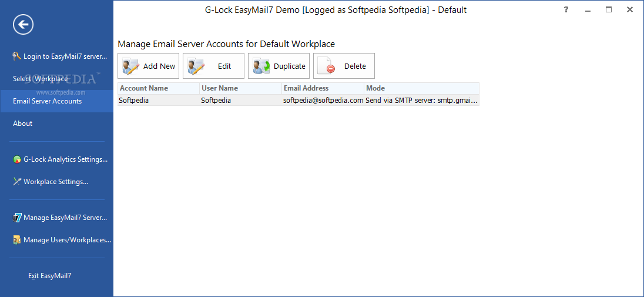Sort by Mode column header
644x297 pixels.
421,88
